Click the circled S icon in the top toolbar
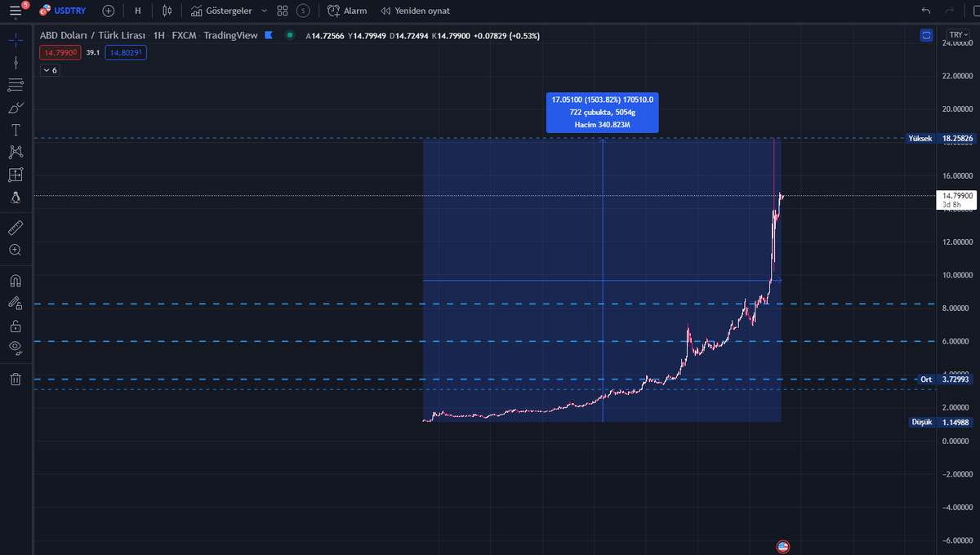 304,11
